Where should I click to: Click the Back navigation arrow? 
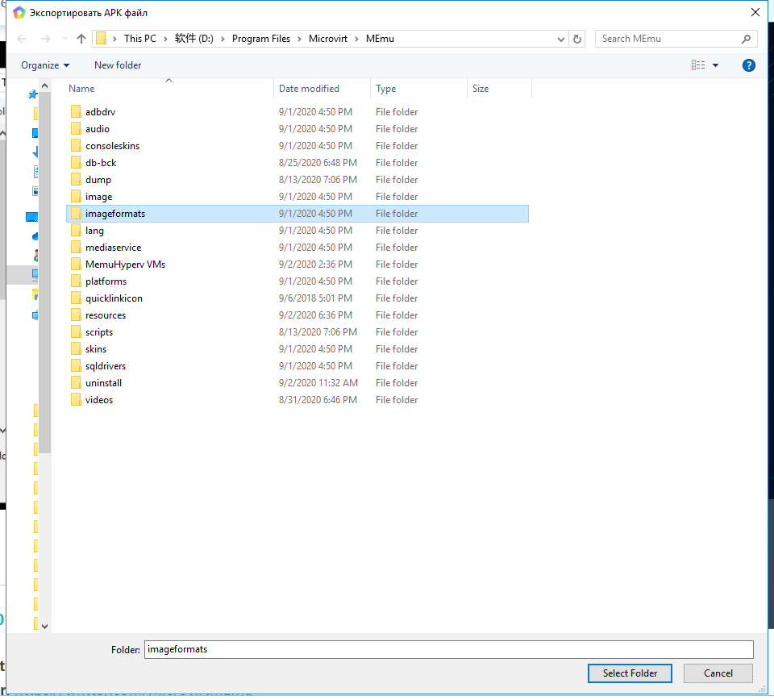(x=23, y=39)
